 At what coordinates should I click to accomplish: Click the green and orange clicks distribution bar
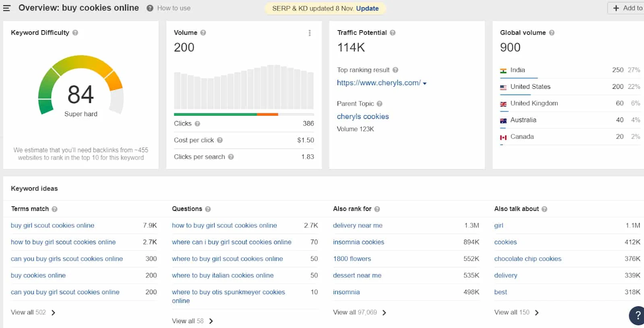(244, 115)
